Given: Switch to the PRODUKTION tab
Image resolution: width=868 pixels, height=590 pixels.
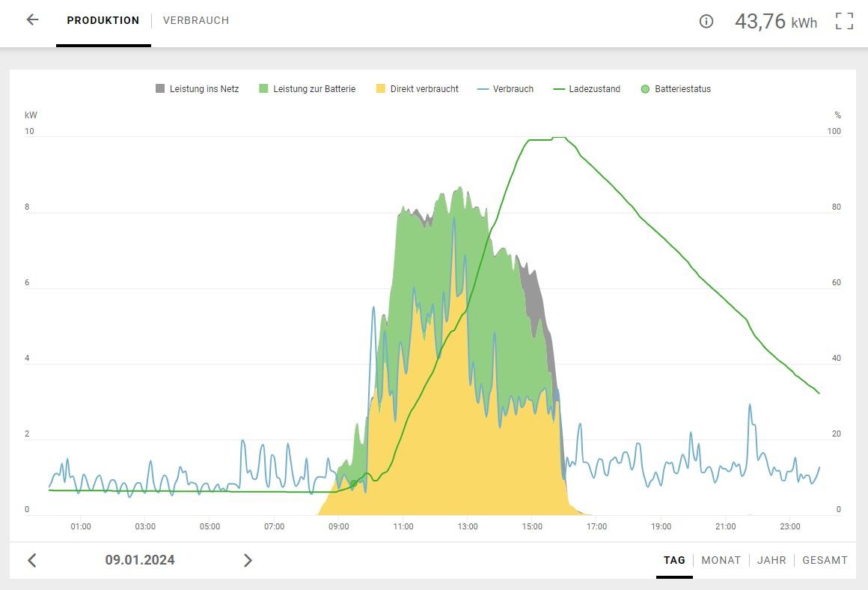Looking at the screenshot, I should (103, 20).
